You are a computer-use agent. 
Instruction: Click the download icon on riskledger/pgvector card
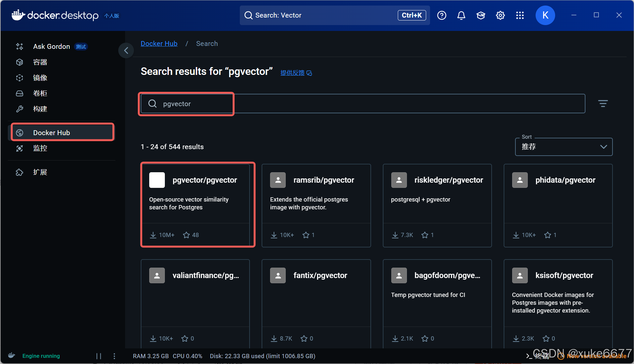pos(395,235)
